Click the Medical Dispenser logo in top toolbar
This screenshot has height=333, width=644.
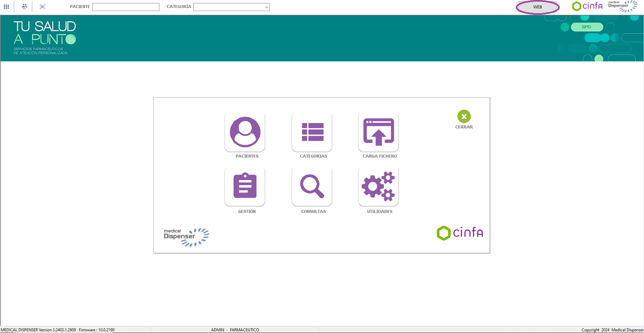click(623, 6)
